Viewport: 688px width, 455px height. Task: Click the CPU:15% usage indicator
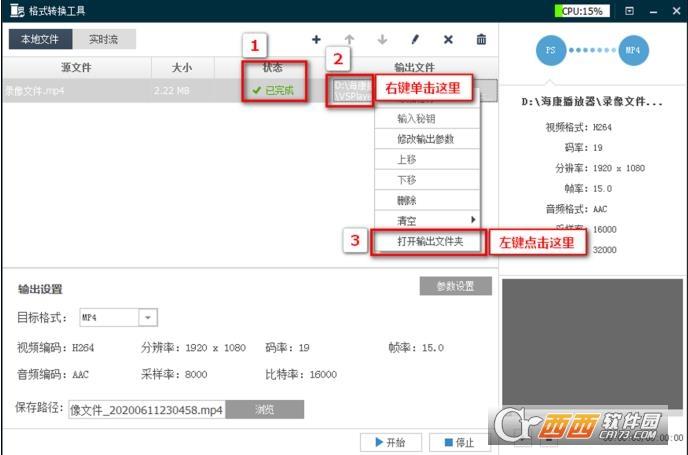tap(582, 11)
